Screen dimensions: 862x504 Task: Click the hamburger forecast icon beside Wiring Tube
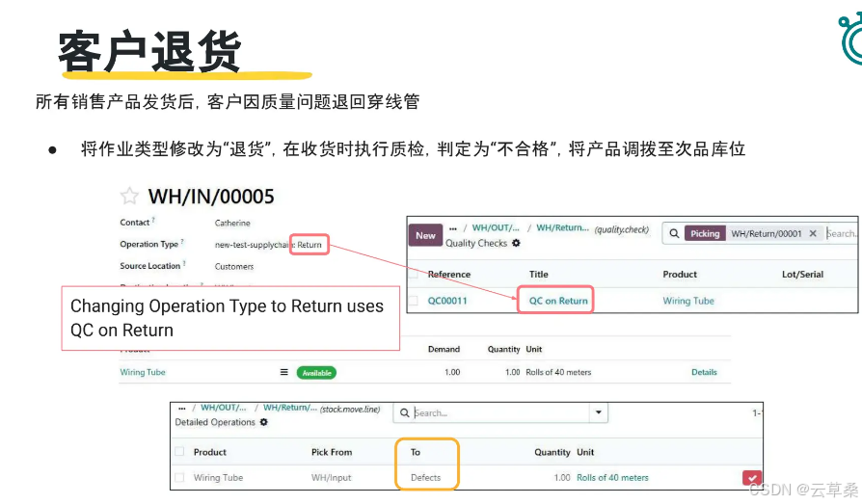pos(284,372)
